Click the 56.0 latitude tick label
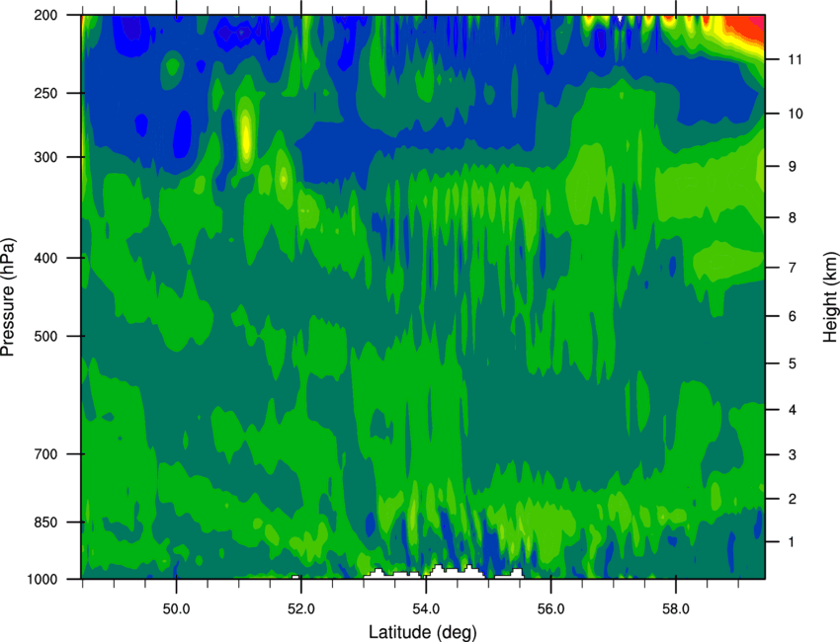This screenshot has height=642, width=840. tap(550, 609)
